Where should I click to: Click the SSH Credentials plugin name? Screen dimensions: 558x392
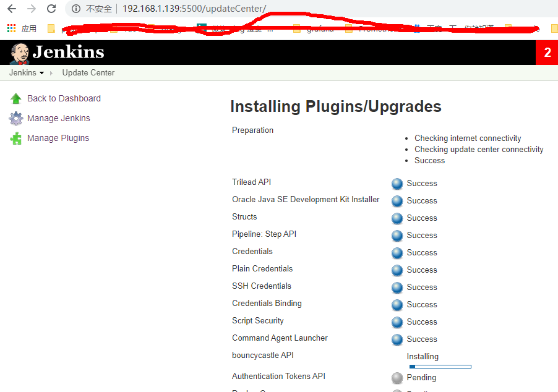(262, 286)
